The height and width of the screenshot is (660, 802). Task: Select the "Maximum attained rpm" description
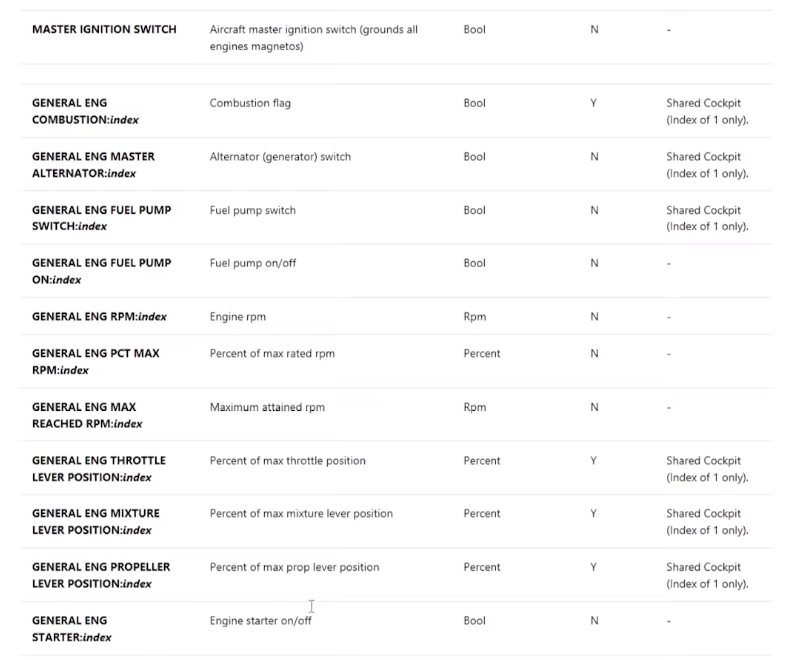point(267,407)
